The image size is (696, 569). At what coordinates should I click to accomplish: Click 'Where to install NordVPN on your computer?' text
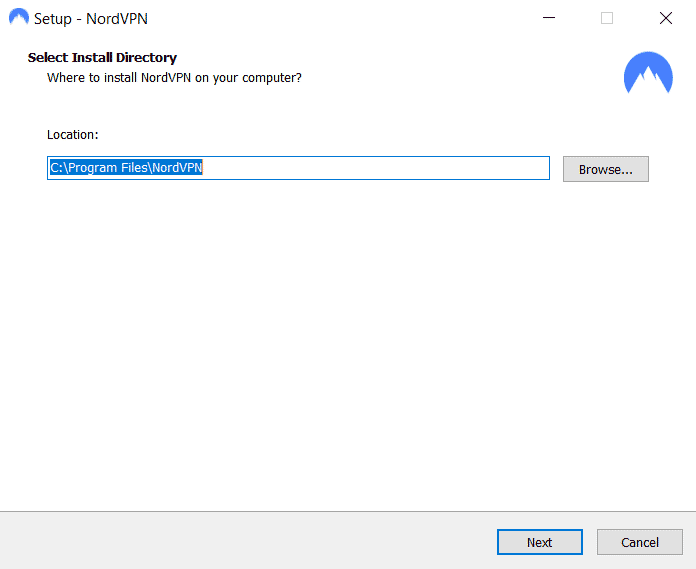(x=174, y=78)
